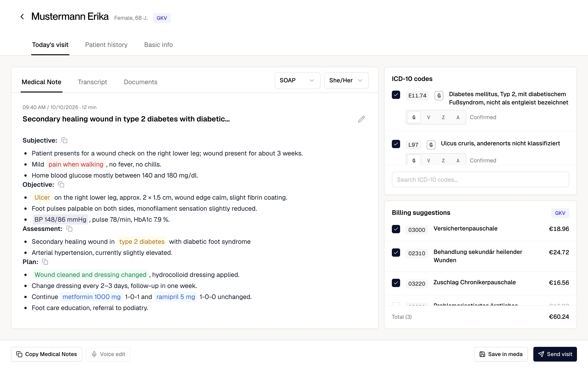Edit the note title with the pencil icon
The height and width of the screenshot is (368, 588).
361,119
